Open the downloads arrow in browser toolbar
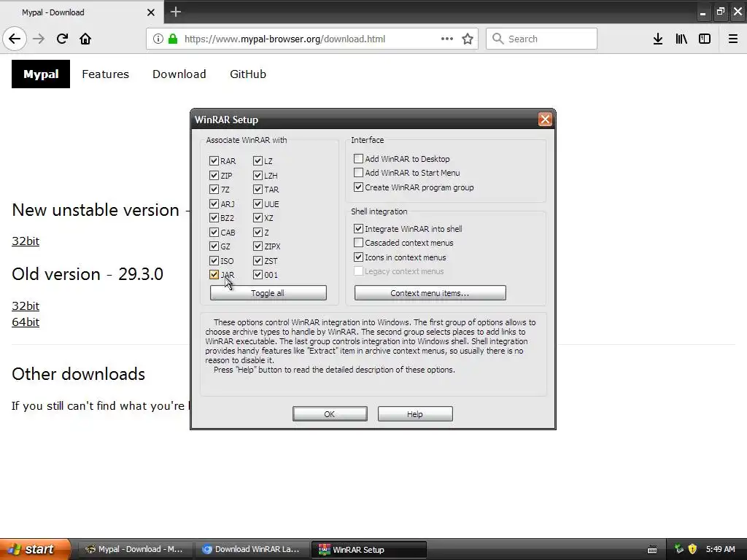The height and width of the screenshot is (560, 747). (x=657, y=39)
